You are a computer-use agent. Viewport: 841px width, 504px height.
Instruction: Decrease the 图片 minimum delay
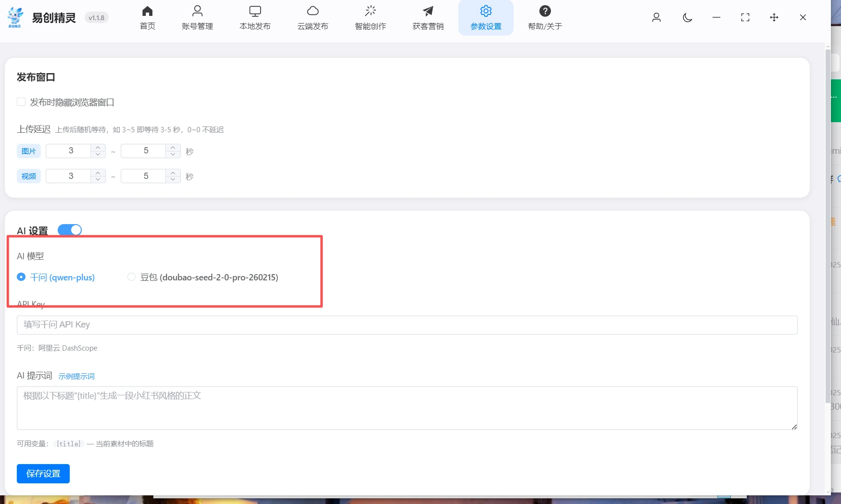click(98, 154)
